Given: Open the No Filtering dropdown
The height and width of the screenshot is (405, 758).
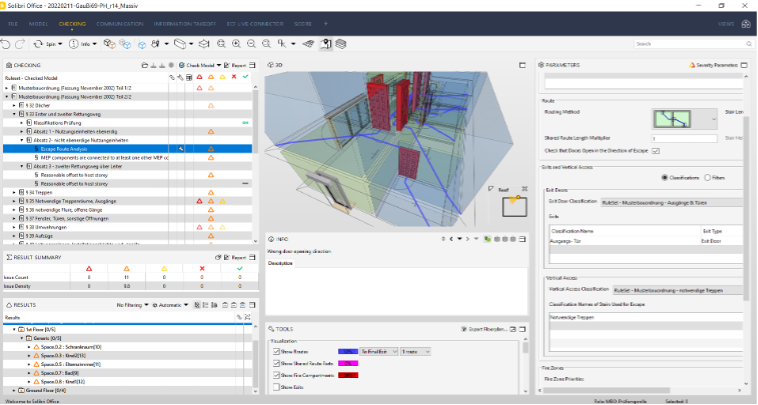Looking at the screenshot, I should pos(136,304).
